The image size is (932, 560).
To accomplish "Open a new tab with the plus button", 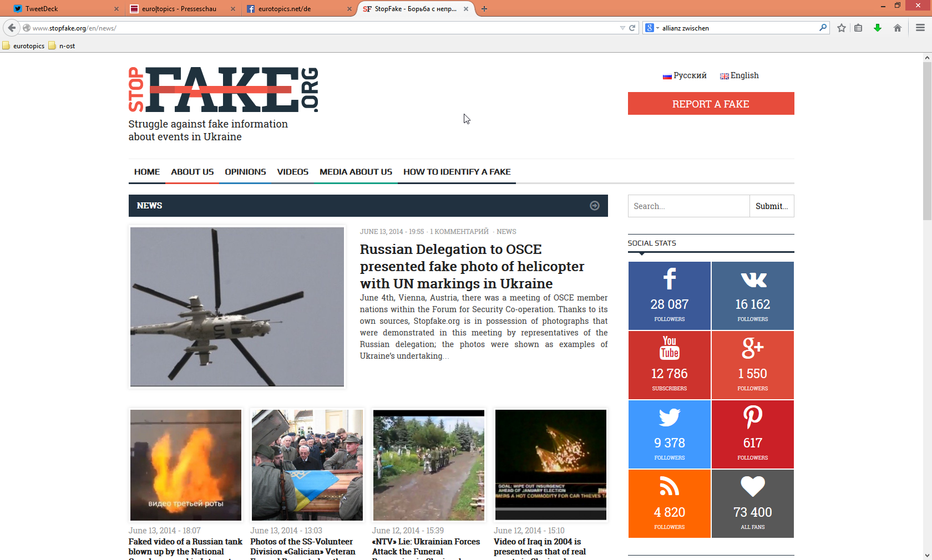I will tap(484, 9).
